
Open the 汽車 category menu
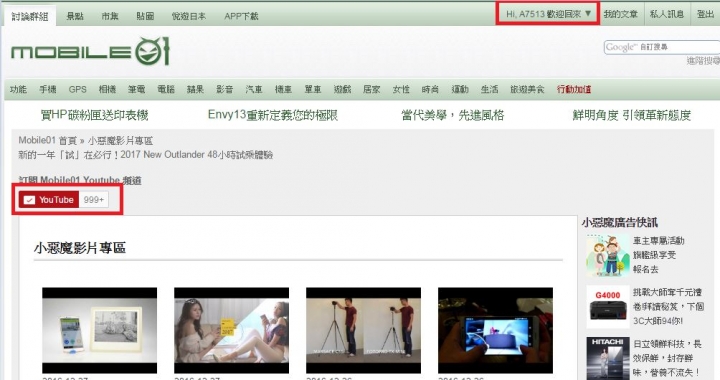point(254,89)
